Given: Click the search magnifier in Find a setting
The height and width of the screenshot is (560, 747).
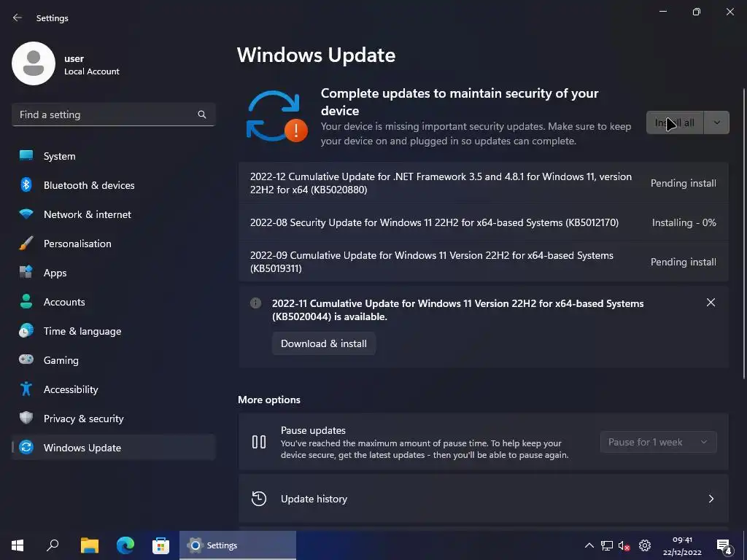Looking at the screenshot, I should point(202,114).
